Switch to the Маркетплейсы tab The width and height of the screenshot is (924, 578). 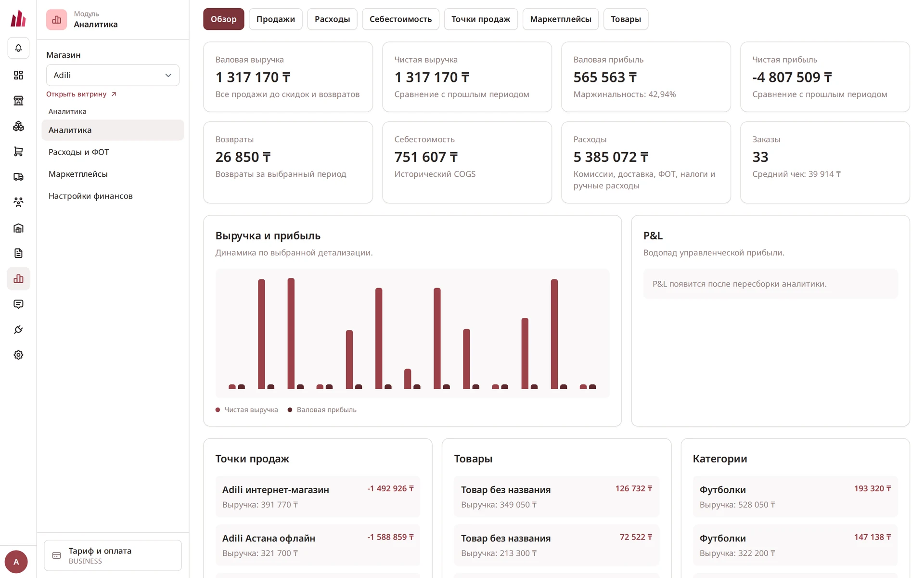click(x=561, y=19)
